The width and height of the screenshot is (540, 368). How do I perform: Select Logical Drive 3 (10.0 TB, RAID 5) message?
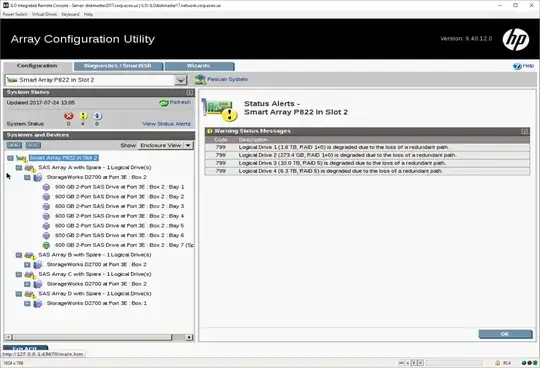coord(367,163)
